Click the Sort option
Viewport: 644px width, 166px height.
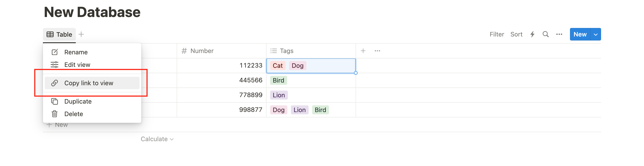point(516,34)
